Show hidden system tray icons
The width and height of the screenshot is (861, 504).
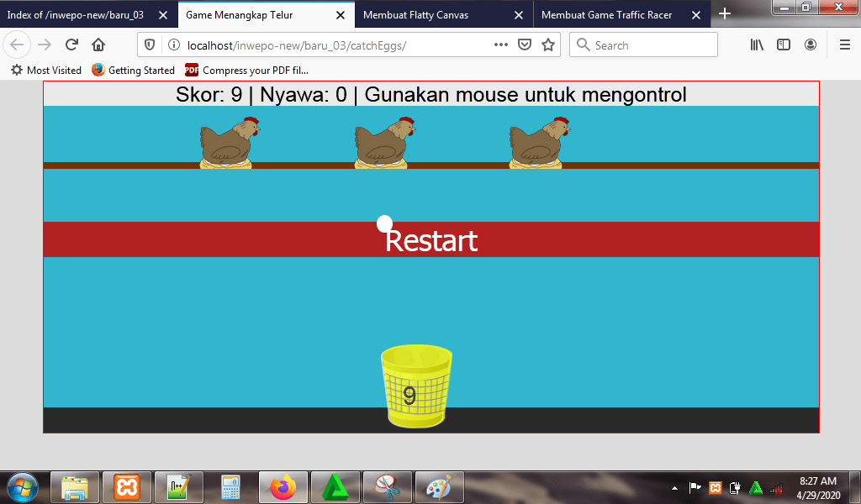[x=675, y=487]
